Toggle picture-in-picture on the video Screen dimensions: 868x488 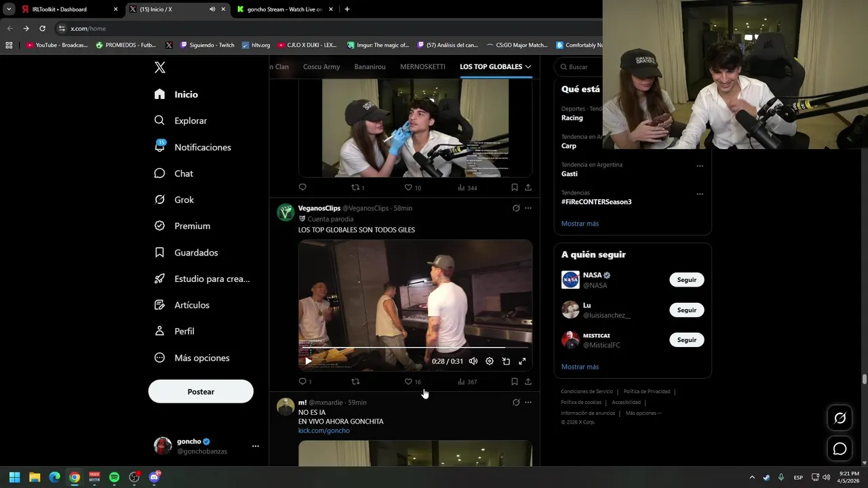click(506, 361)
